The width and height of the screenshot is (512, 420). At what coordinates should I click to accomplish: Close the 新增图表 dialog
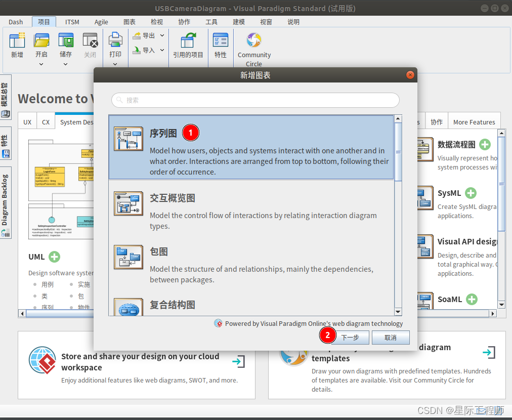(410, 75)
